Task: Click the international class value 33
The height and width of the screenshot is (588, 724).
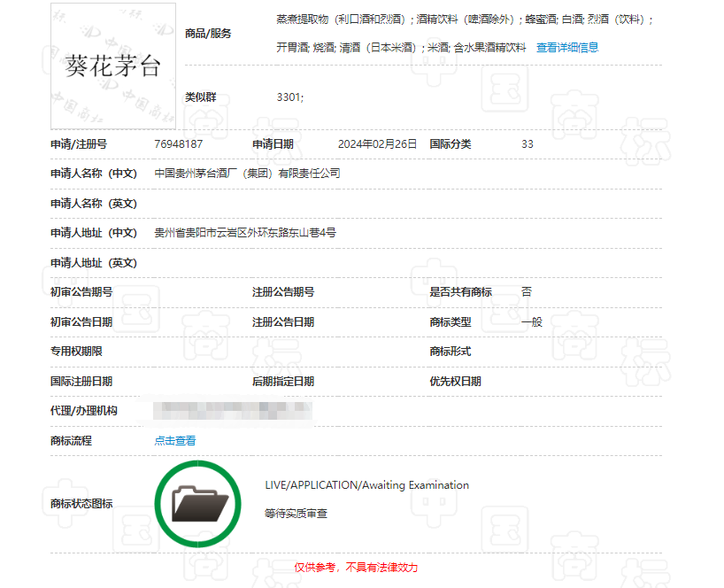Action: pyautogui.click(x=528, y=144)
